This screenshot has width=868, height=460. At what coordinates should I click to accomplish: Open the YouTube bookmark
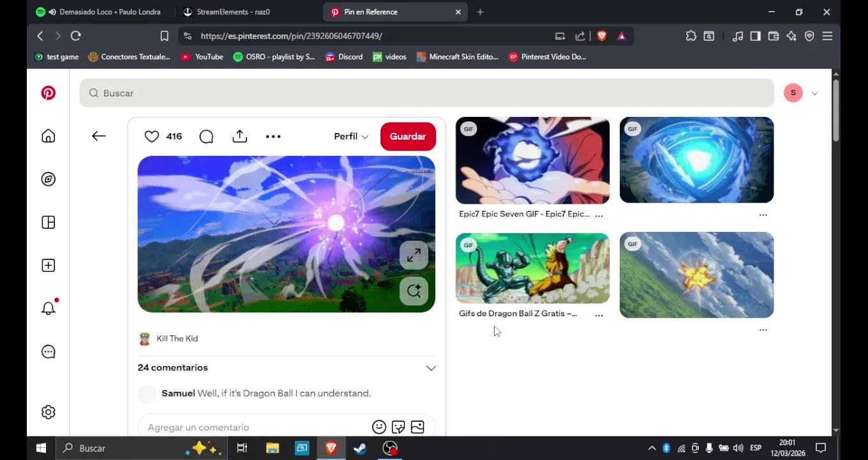click(202, 57)
